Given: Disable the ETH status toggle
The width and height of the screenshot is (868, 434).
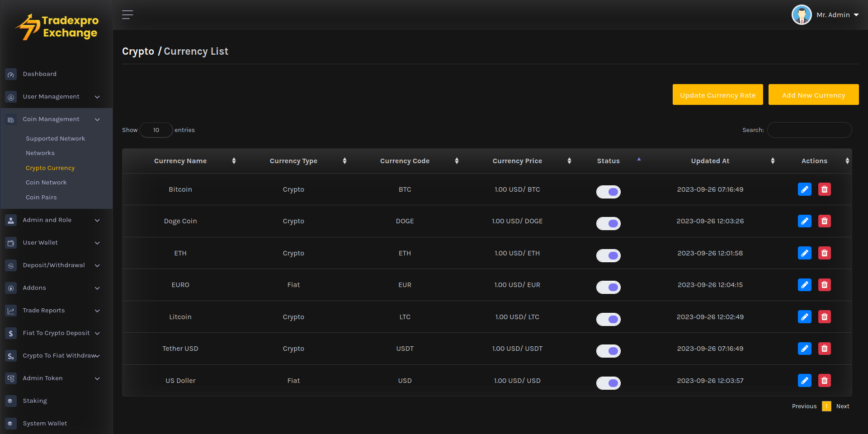Looking at the screenshot, I should 608,255.
